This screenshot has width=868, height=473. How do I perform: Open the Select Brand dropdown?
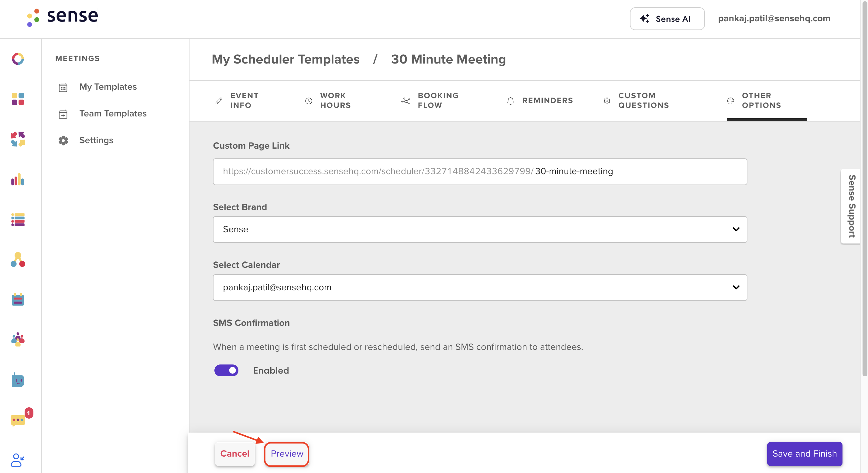tap(480, 230)
